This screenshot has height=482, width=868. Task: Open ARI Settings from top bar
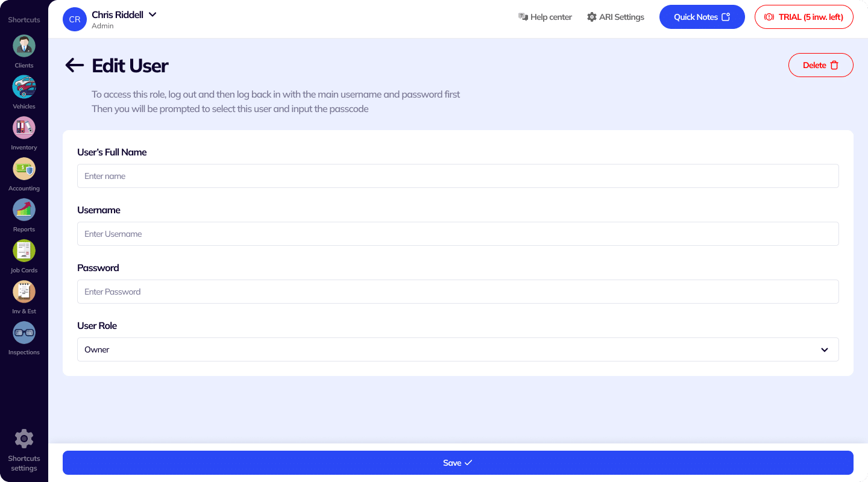(x=615, y=17)
